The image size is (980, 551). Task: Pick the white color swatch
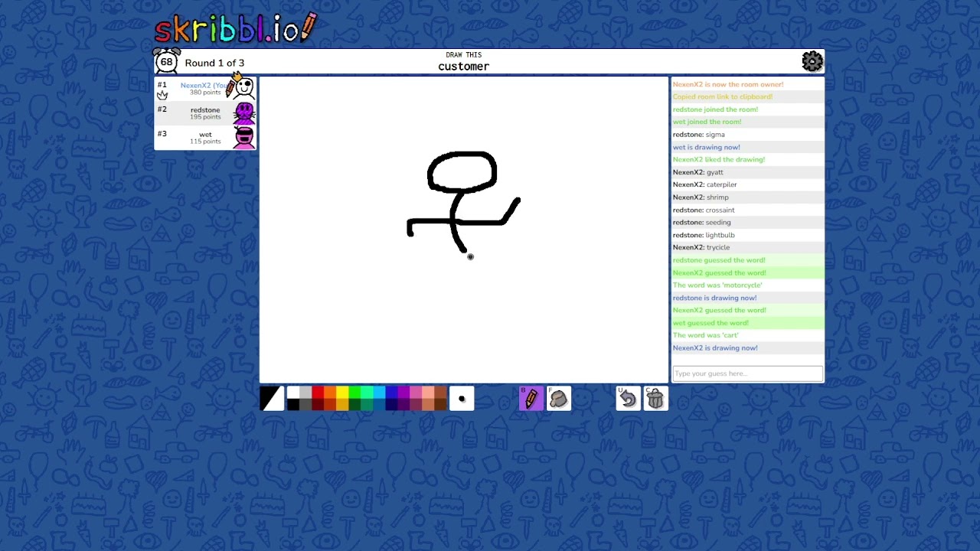click(x=293, y=393)
